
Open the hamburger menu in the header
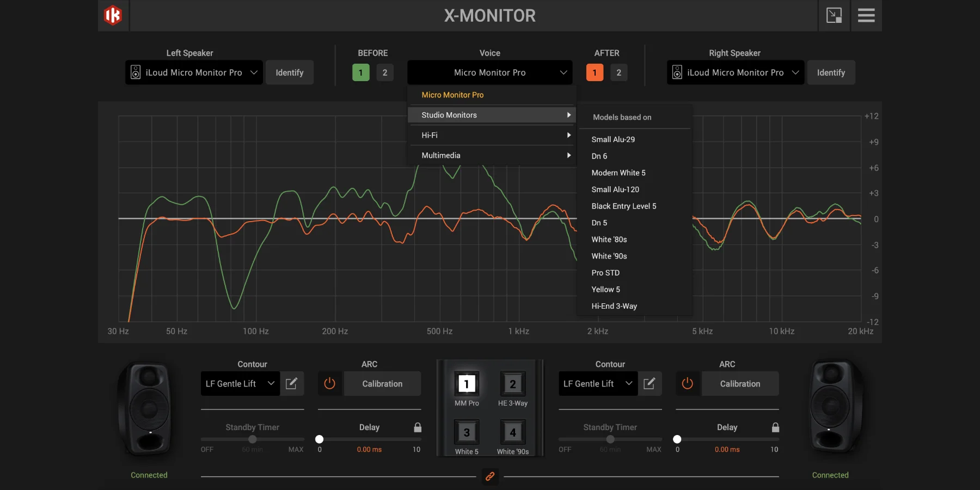point(866,15)
